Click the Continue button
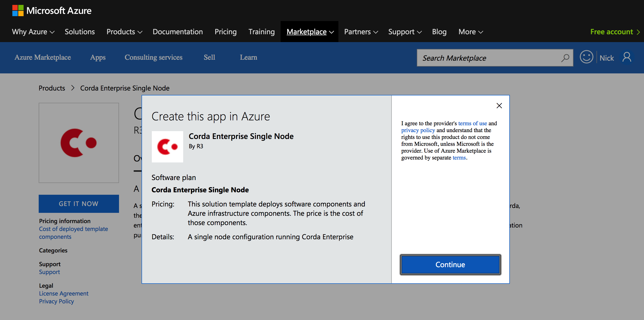The height and width of the screenshot is (320, 644). click(450, 264)
